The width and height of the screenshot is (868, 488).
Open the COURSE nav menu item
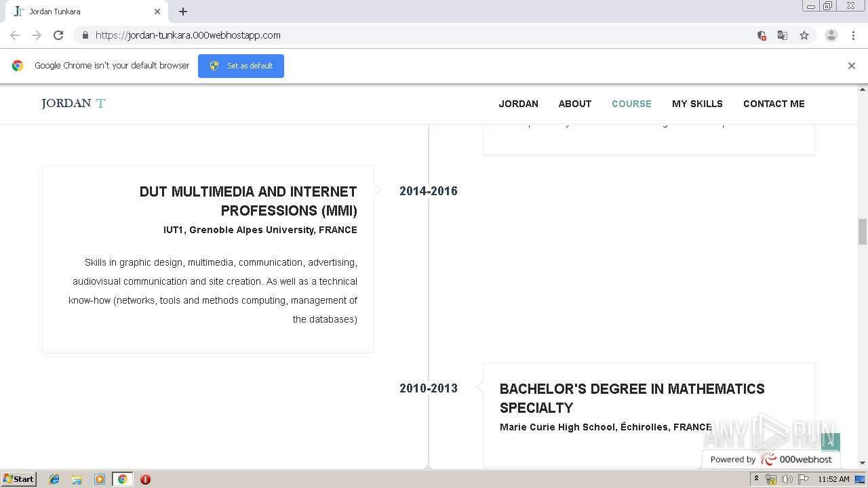631,104
